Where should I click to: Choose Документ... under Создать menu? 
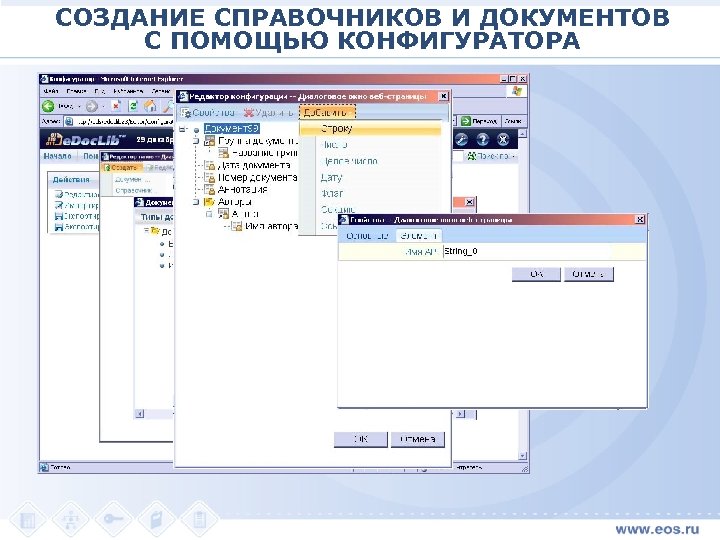tap(132, 180)
